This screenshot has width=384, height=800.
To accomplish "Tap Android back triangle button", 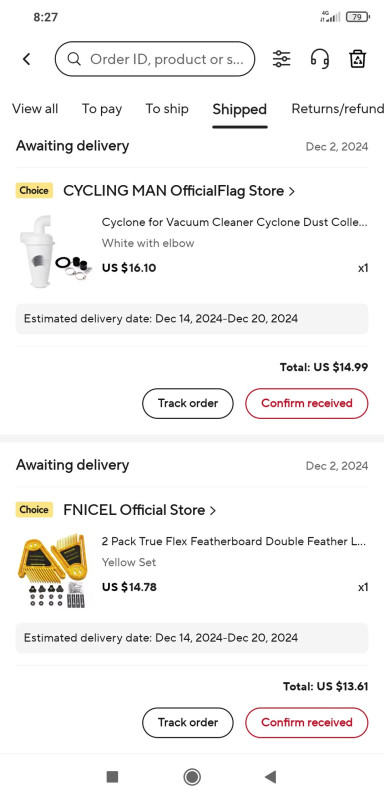I will tap(271, 777).
